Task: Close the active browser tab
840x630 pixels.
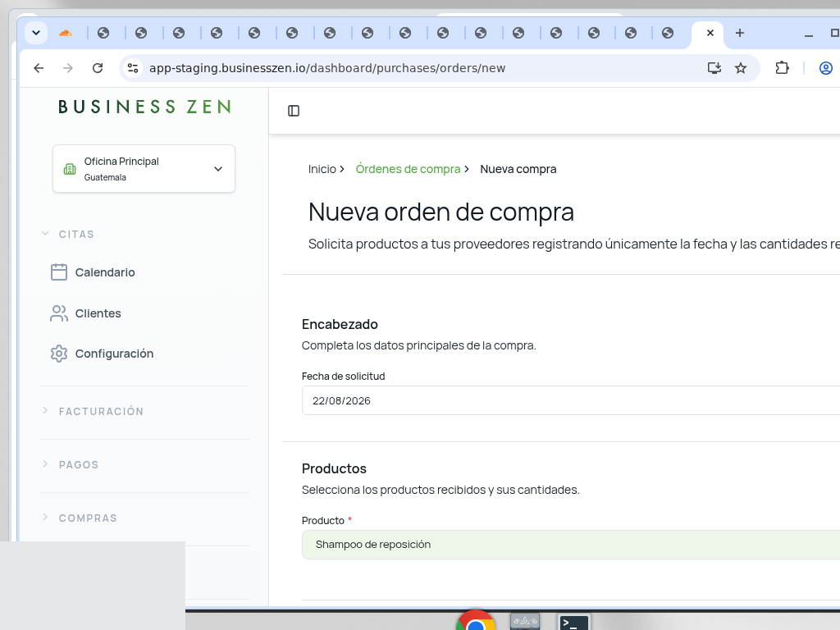Action: tap(710, 33)
